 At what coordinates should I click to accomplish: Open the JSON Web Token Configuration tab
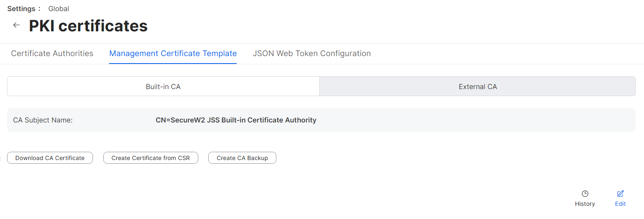311,54
